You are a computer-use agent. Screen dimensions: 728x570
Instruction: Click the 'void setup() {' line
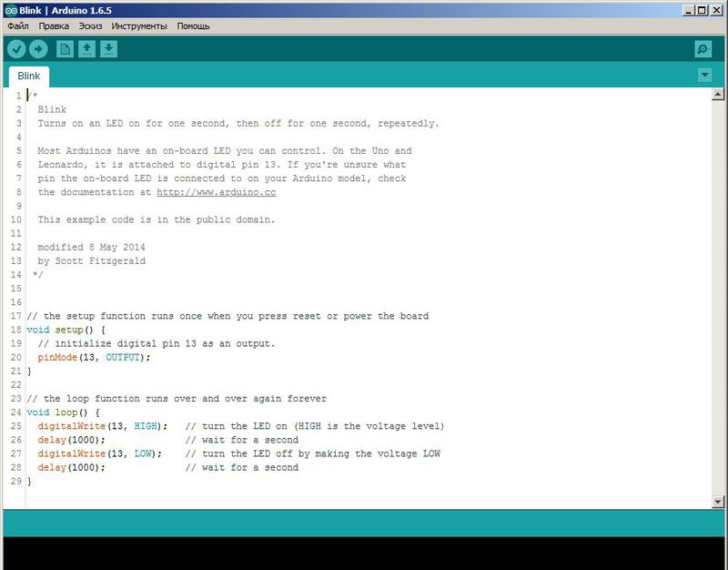pos(66,330)
